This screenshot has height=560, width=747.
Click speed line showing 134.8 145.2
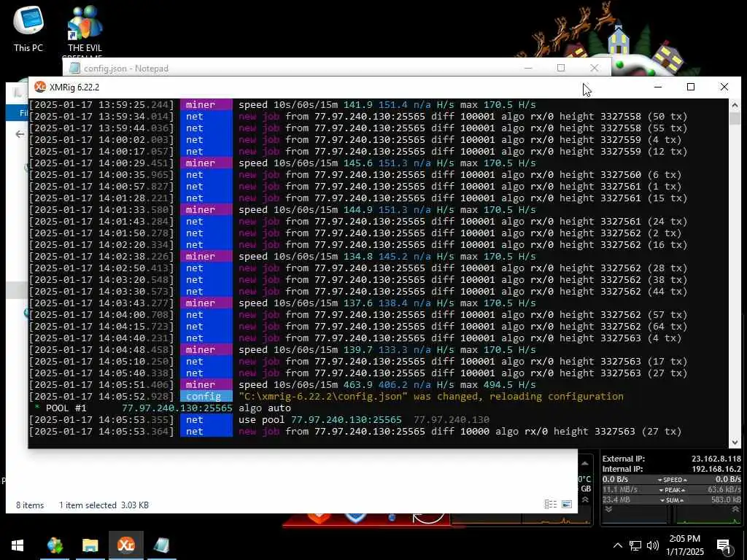(387, 256)
